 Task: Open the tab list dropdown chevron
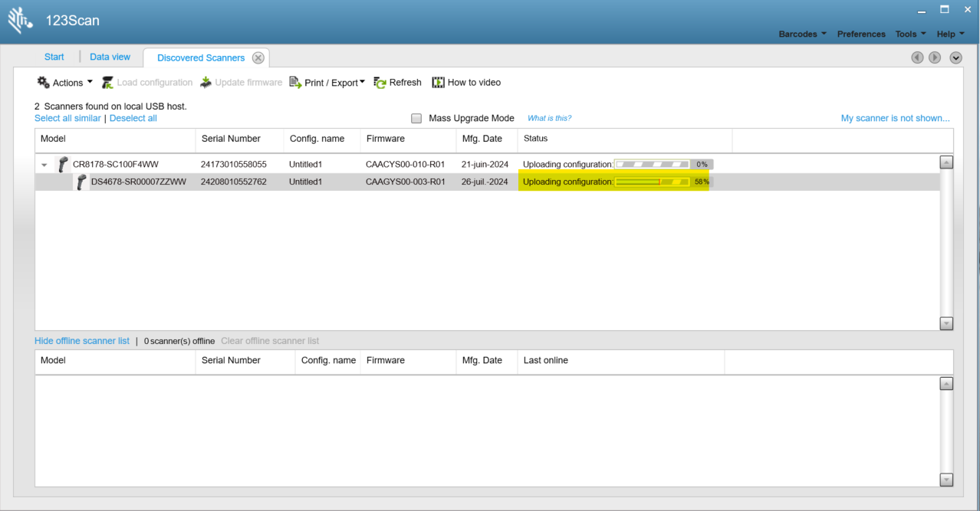(x=955, y=57)
